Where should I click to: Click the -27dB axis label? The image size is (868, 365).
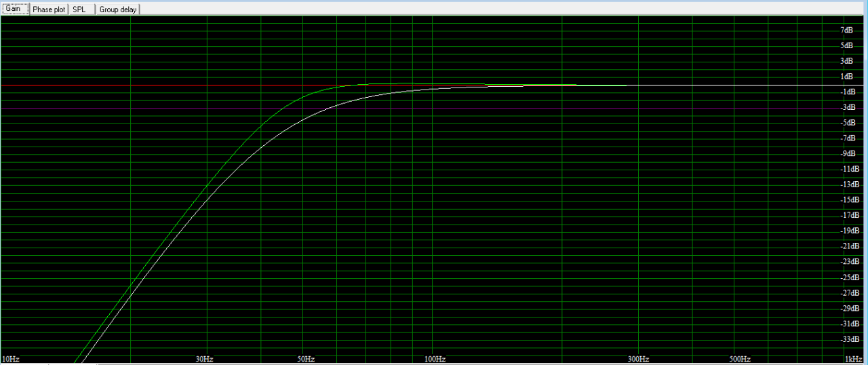pyautogui.click(x=849, y=293)
